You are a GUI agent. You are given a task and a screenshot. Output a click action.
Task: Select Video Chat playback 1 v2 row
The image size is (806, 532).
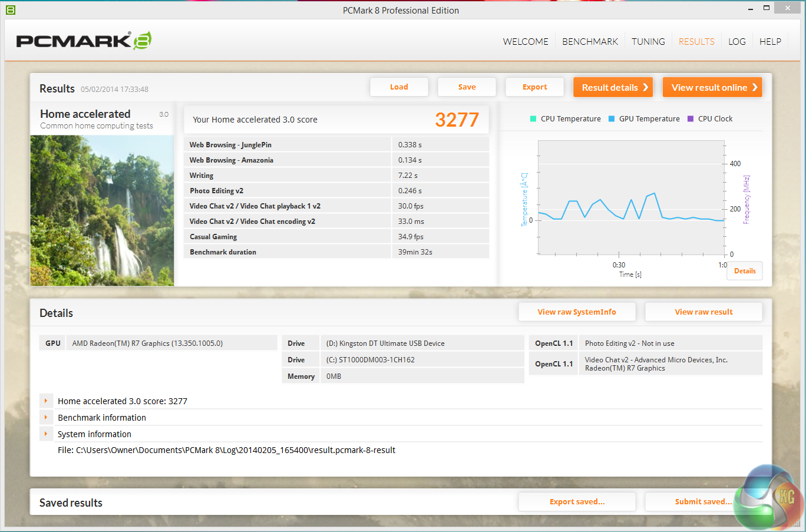click(336, 206)
